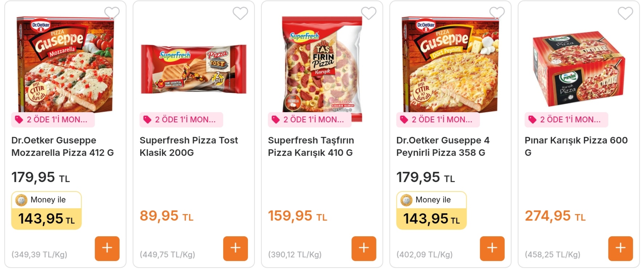The width and height of the screenshot is (644, 277).
Task: Open the Superfresh Pizza Tost image
Action: click(193, 69)
